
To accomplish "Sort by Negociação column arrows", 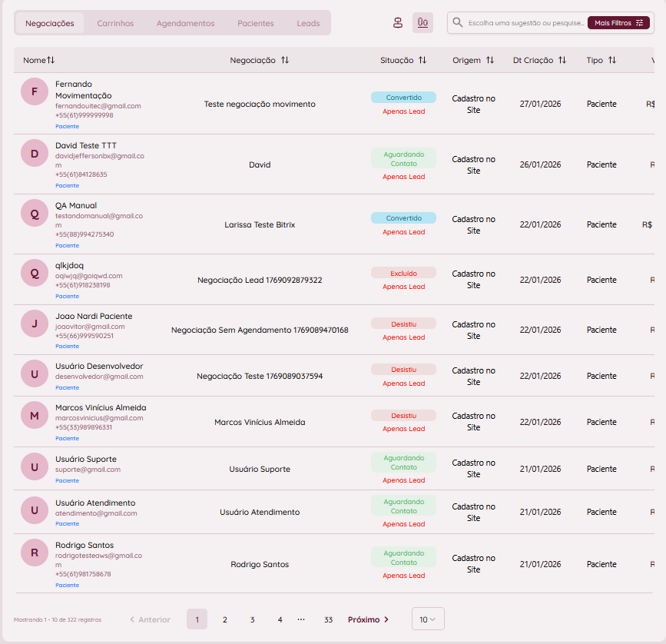I will [x=285, y=60].
